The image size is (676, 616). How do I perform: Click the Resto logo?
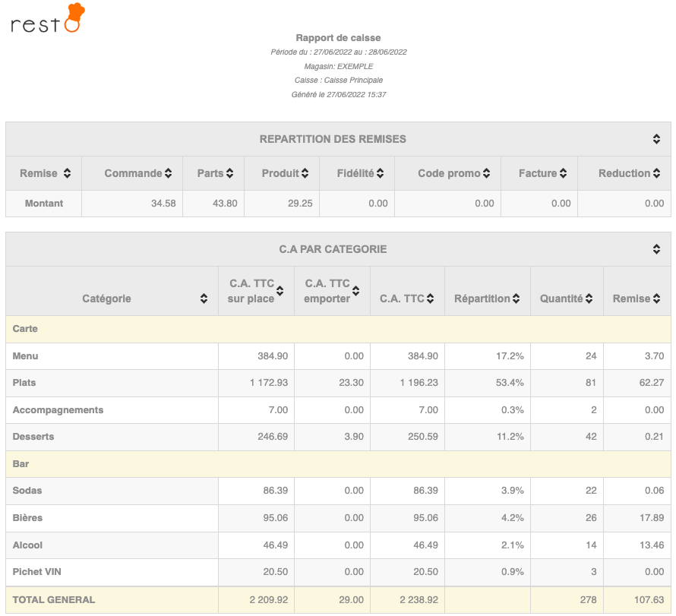(47, 21)
